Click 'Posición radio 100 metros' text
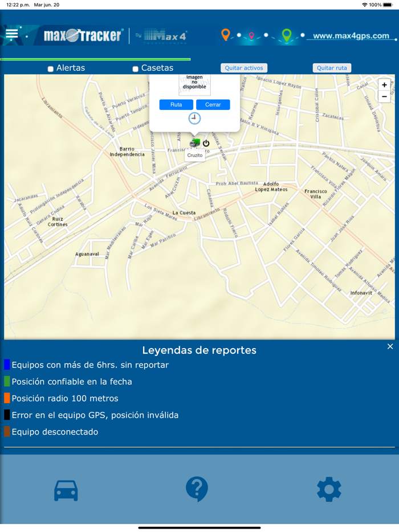Image resolution: width=399 pixels, height=532 pixels. click(65, 398)
